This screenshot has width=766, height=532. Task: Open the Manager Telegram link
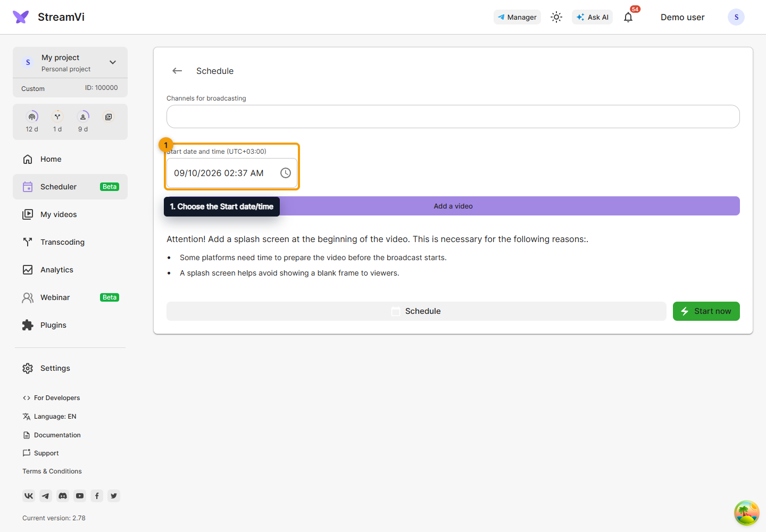pos(517,17)
